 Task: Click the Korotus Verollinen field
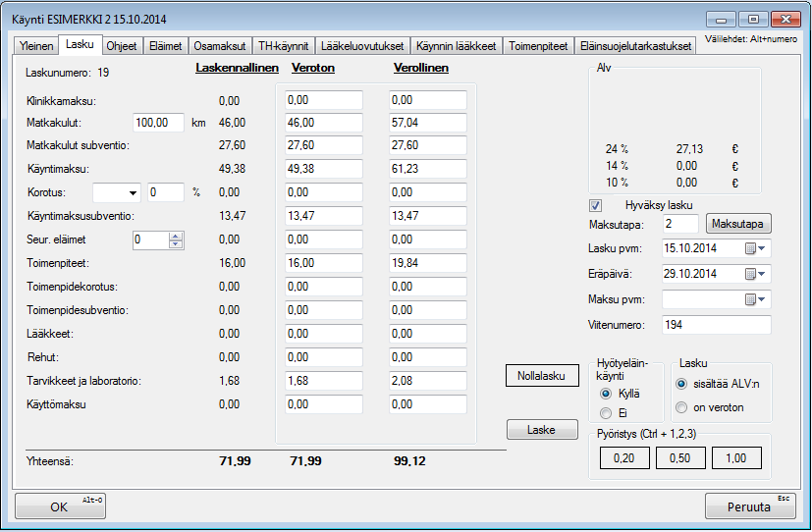pos(428,192)
